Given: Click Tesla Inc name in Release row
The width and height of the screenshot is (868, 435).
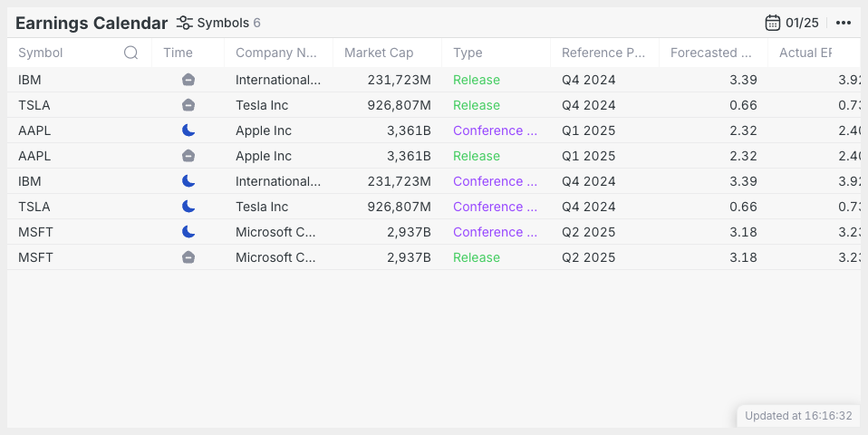Looking at the screenshot, I should coord(262,105).
